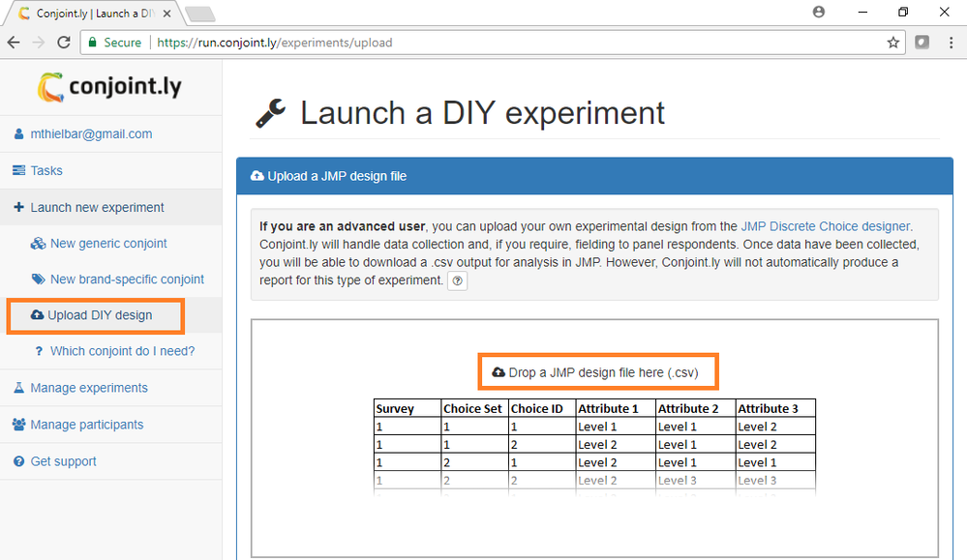
Task: Click the flask icon beside Manage experiments
Action: pos(19,388)
